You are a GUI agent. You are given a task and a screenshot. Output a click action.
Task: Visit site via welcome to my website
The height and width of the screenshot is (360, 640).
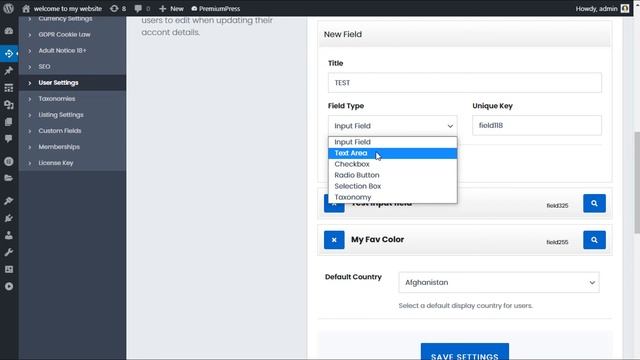tap(68, 9)
